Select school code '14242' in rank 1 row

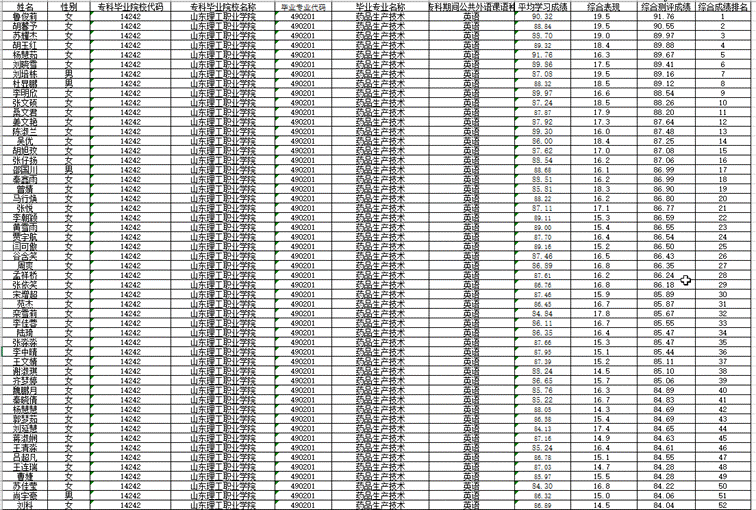130,16
